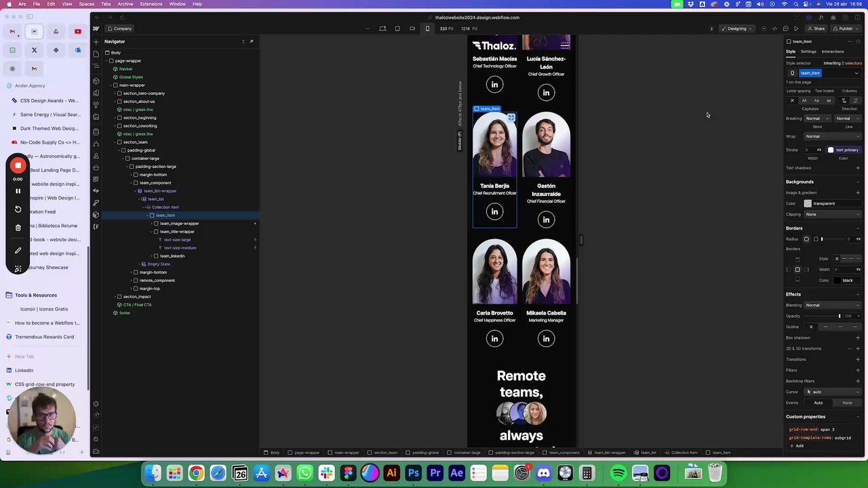The image size is (868, 488).
Task: Open Spotify from the Dock
Action: pos(618,473)
